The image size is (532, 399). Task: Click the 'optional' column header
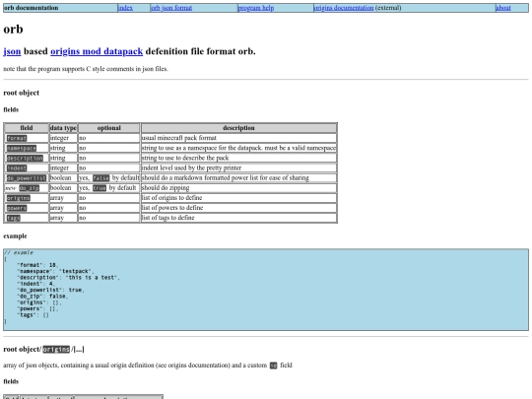point(109,128)
